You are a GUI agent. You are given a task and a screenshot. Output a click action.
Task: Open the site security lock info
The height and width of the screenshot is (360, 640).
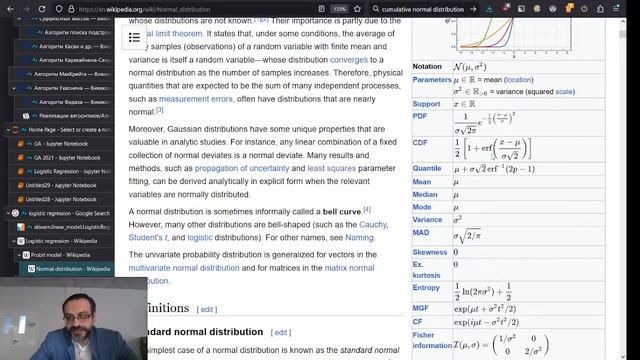tap(71, 9)
